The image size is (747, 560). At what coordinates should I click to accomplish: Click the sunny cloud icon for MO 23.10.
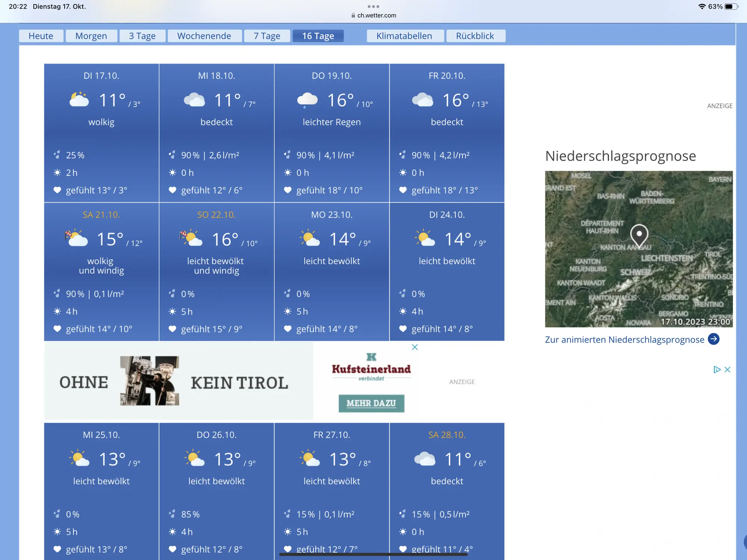[x=310, y=238]
